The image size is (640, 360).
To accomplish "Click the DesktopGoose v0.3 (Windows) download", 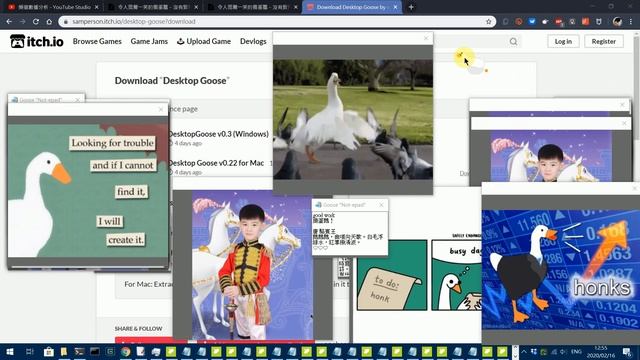I will pos(219,134).
